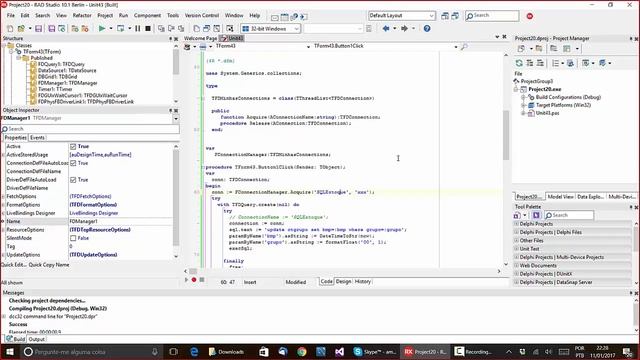Toggle the SilentMode checkbox
This screenshot has height=360, width=640.
click(x=73, y=238)
